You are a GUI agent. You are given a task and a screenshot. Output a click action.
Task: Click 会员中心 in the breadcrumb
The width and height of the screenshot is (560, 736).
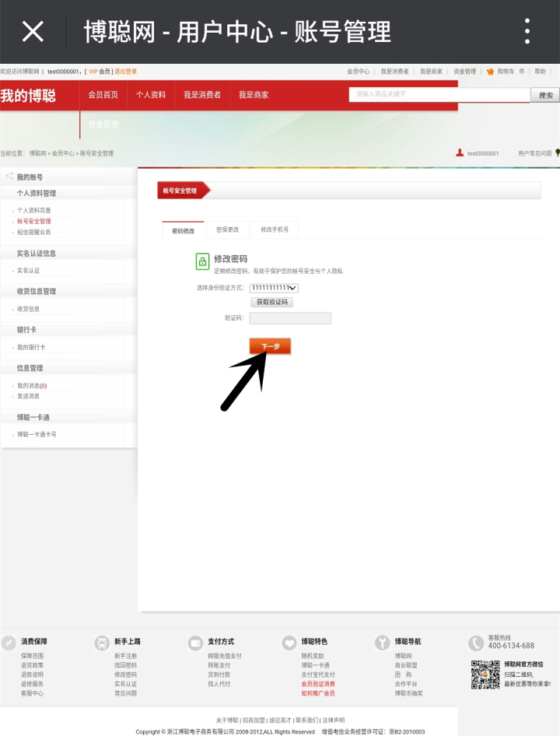point(63,153)
